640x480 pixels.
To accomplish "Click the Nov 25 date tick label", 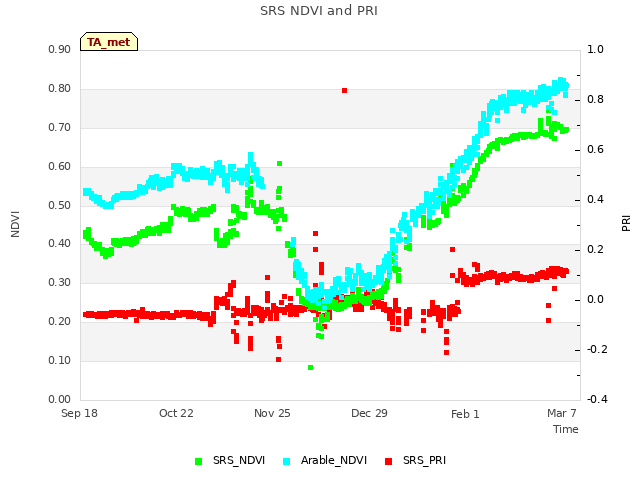I will (x=272, y=413).
